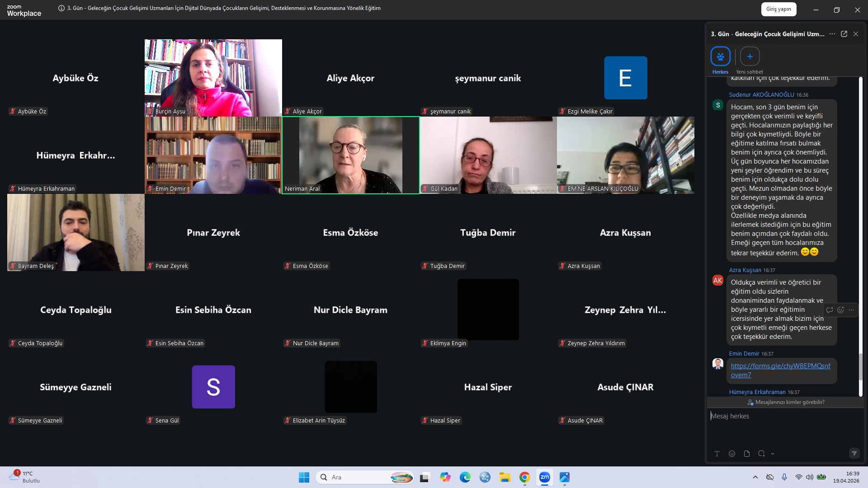Select Neriman Aral's active speaker video
868x488 pixels.
tap(351, 155)
